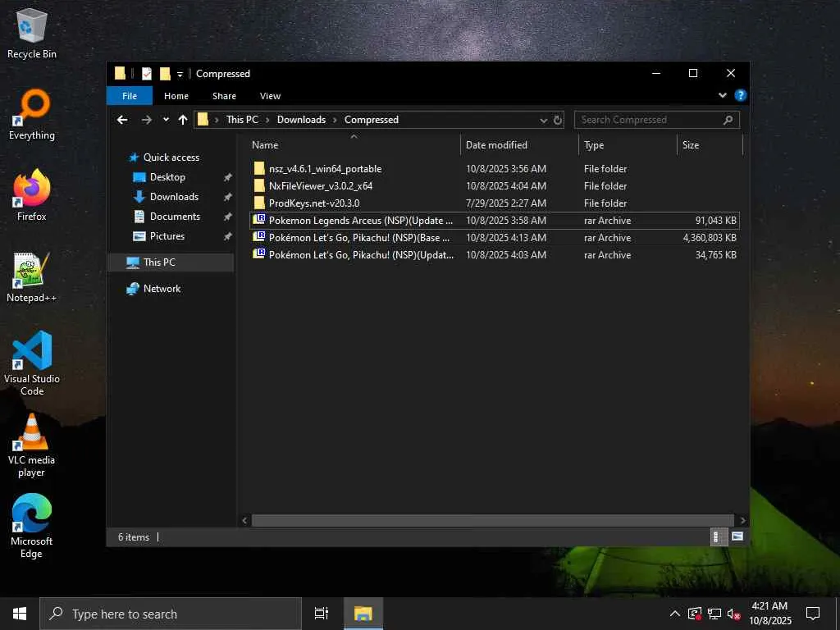Select Desktop in Quick access

[x=167, y=177]
